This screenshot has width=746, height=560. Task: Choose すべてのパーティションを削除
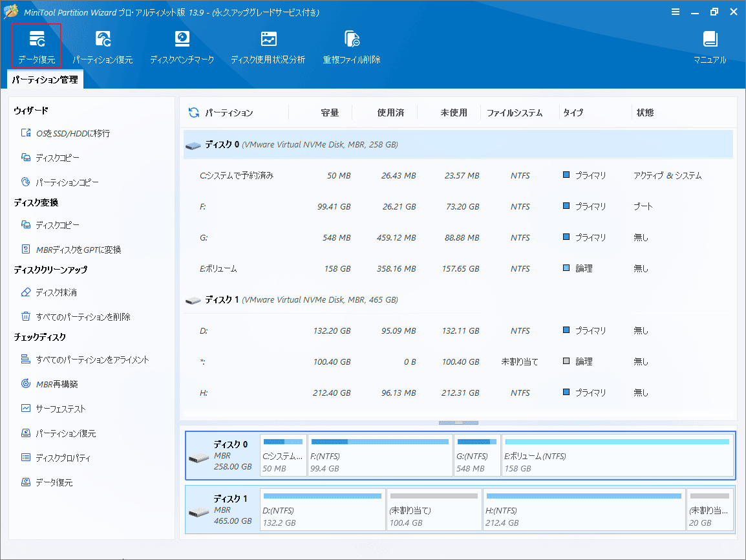pos(76,317)
